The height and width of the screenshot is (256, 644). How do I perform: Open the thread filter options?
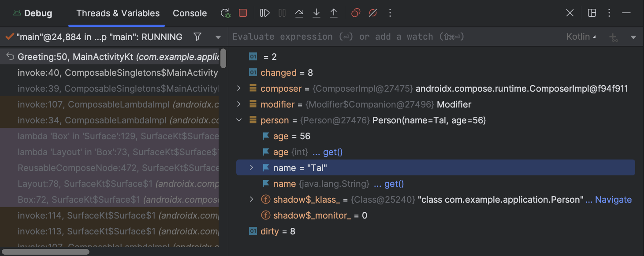coord(198,37)
